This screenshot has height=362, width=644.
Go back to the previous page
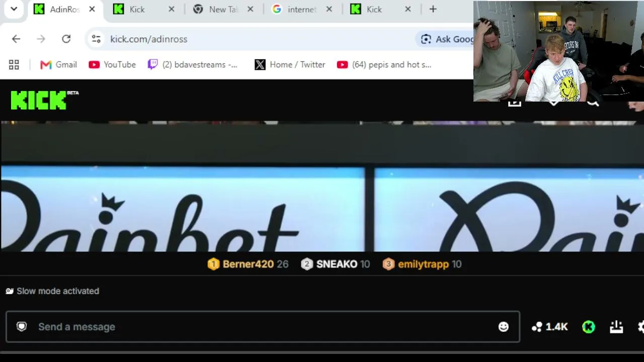pyautogui.click(x=16, y=39)
